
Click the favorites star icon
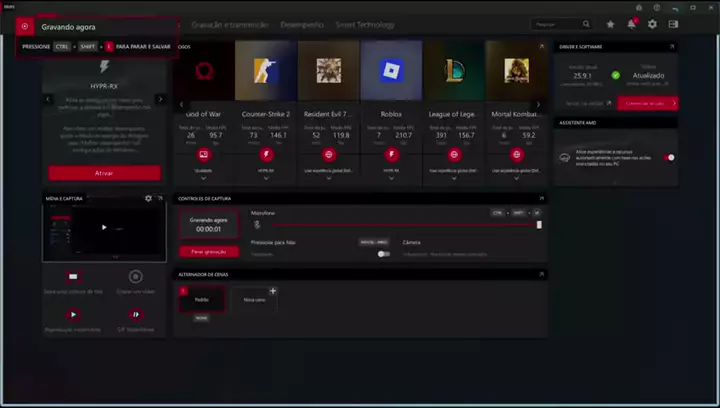(611, 24)
